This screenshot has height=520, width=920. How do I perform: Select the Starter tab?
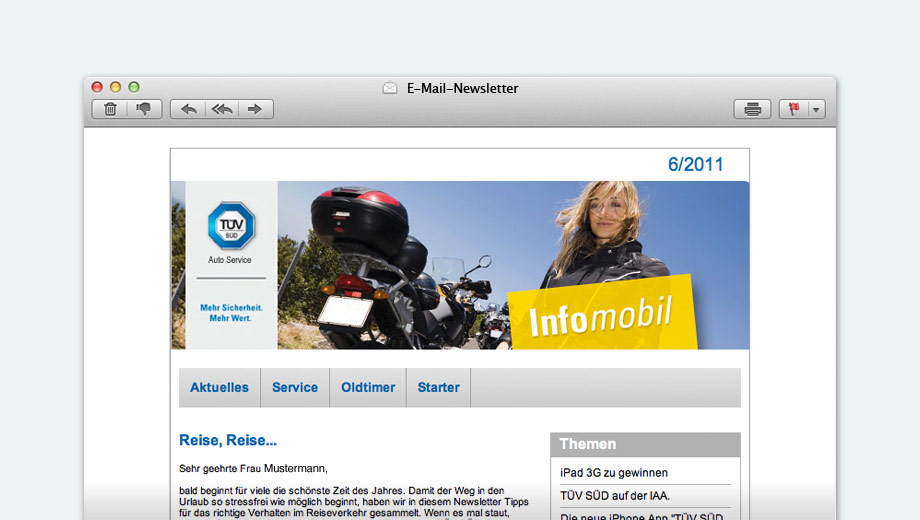[x=438, y=387]
